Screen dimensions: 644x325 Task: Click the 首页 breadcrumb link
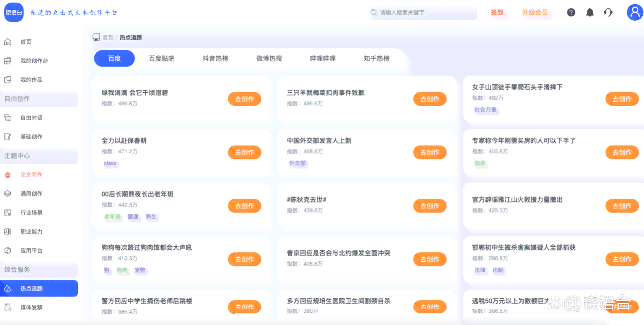pos(108,37)
